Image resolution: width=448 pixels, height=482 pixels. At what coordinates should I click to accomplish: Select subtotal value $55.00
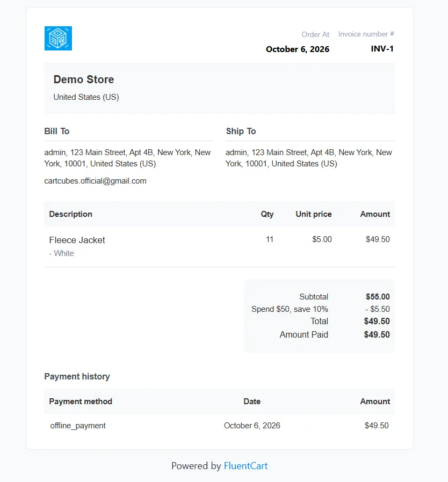pyautogui.click(x=378, y=297)
